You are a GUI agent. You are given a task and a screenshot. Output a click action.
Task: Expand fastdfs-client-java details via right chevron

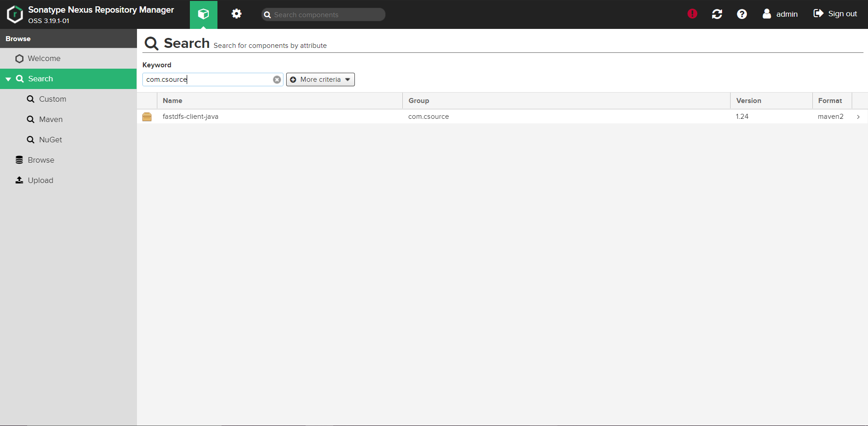point(858,117)
